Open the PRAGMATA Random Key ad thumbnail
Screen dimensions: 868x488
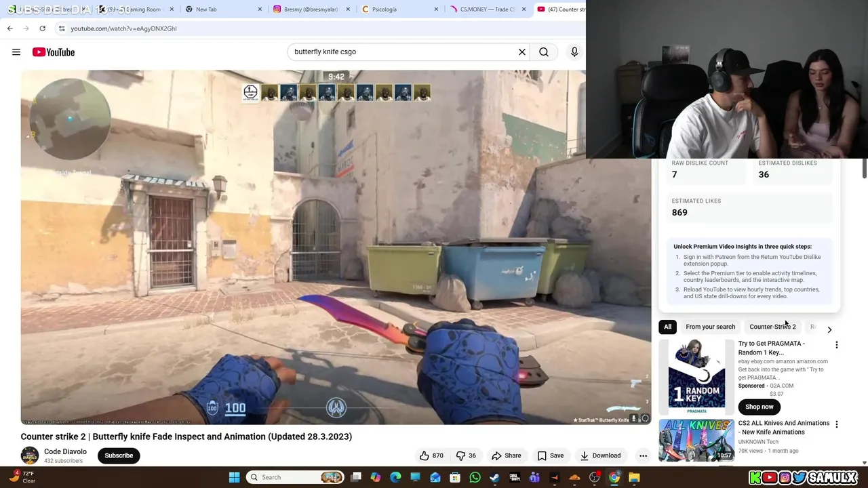click(x=696, y=377)
